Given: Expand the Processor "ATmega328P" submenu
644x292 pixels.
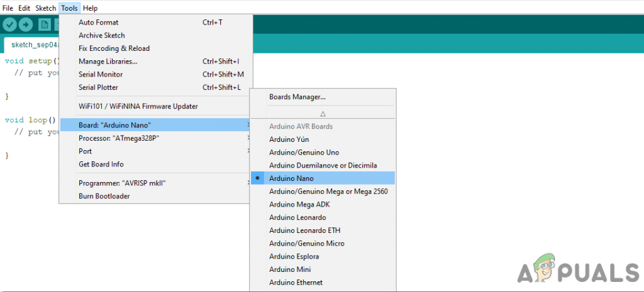Looking at the screenshot, I should point(118,138).
